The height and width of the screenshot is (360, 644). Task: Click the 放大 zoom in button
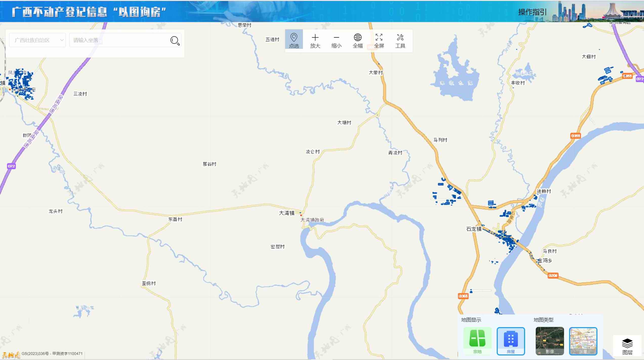pyautogui.click(x=315, y=40)
